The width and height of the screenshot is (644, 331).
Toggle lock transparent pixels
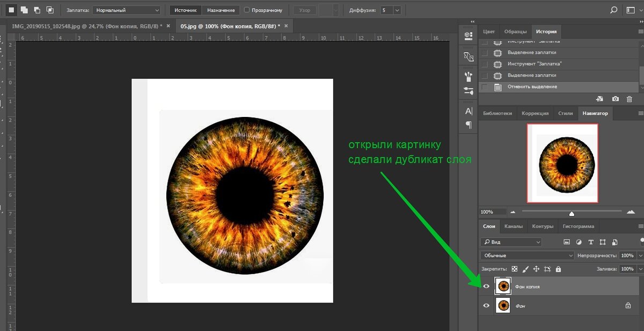[515, 269]
